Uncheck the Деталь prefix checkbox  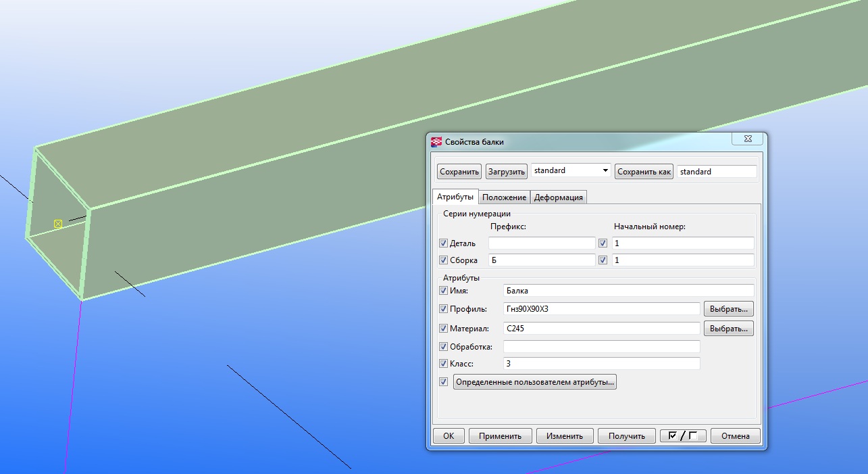tap(443, 243)
